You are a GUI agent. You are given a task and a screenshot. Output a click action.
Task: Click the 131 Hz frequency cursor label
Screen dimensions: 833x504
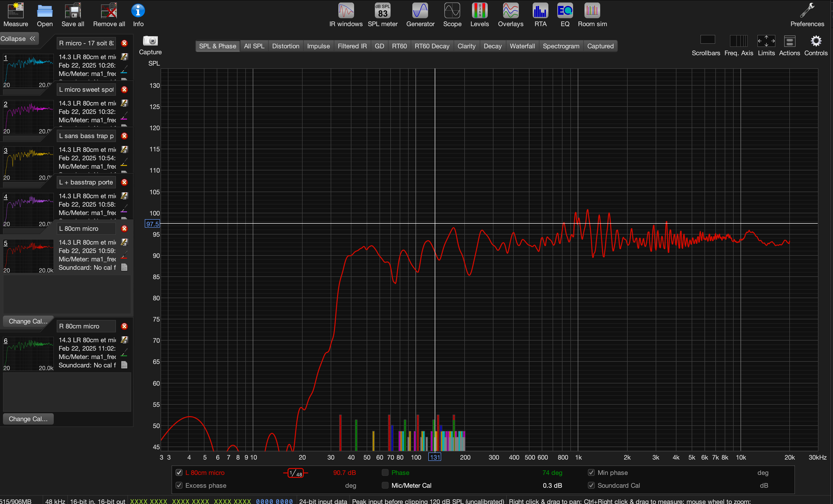(x=435, y=457)
